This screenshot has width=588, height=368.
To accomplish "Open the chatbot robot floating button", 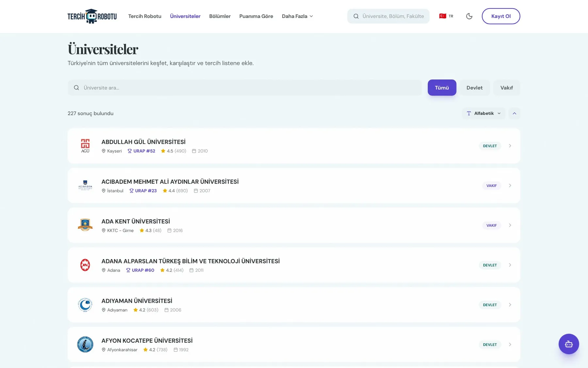I will pyautogui.click(x=568, y=344).
